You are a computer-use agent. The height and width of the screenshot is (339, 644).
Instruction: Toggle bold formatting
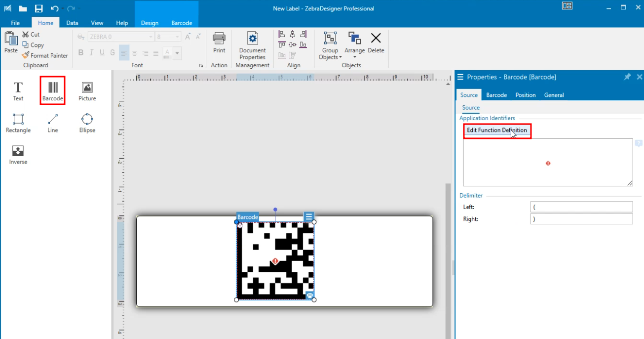(x=80, y=53)
